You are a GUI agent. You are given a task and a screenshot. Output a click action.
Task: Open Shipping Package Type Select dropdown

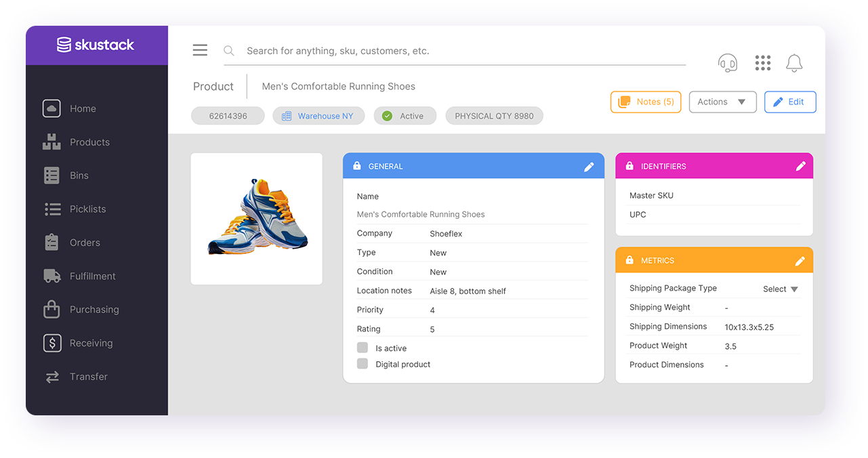click(781, 289)
